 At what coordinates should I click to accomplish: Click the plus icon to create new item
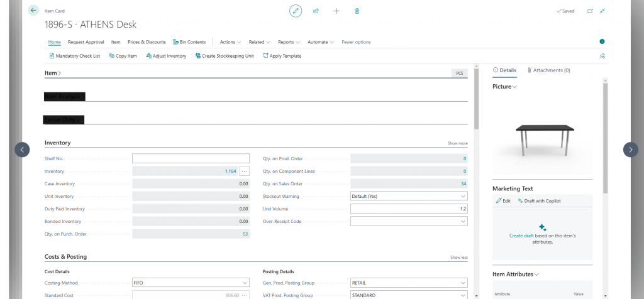tap(336, 11)
